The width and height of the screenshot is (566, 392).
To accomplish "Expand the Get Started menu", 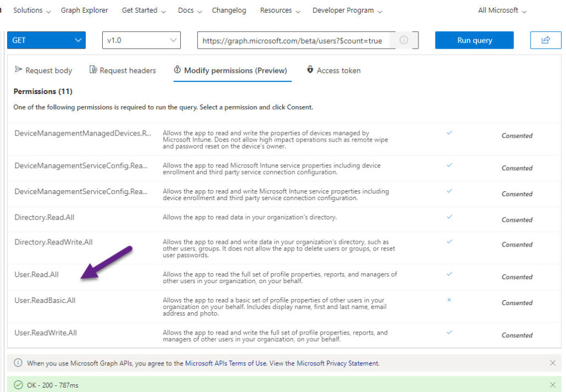I will coord(144,10).
